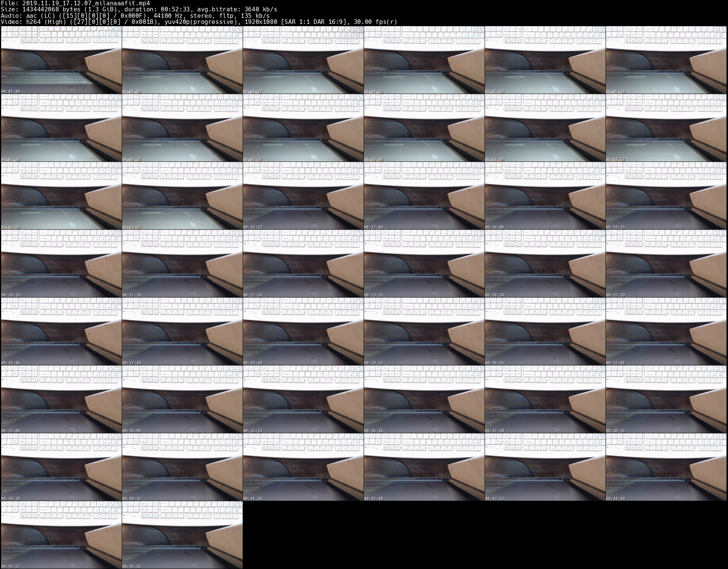The image size is (728, 569).
Task: Click the frame marked 00:26:46
Action: pos(61,331)
